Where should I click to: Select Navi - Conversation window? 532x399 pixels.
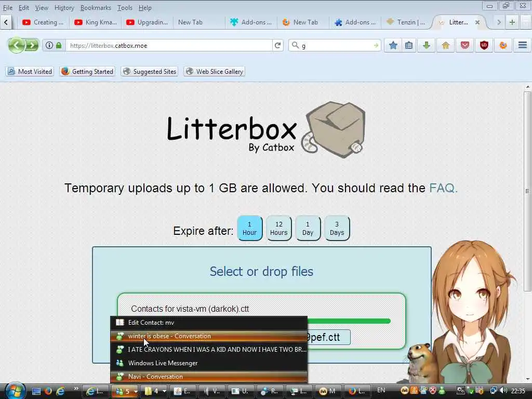tap(209, 377)
